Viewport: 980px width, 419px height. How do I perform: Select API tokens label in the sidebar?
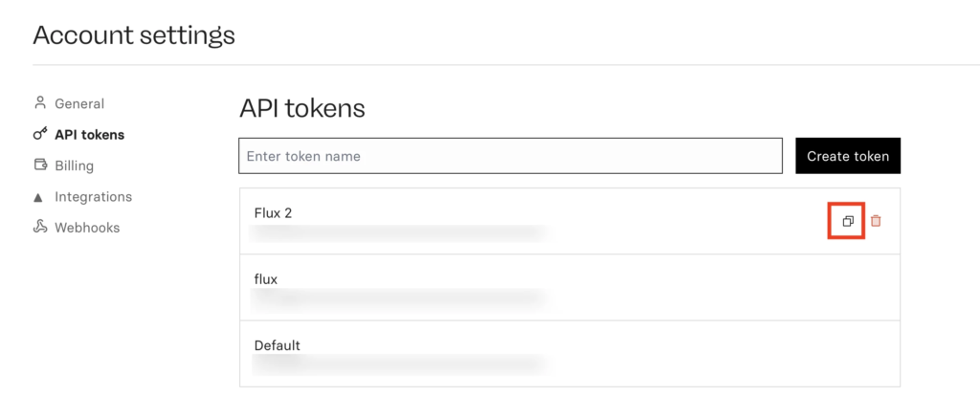[x=89, y=135]
